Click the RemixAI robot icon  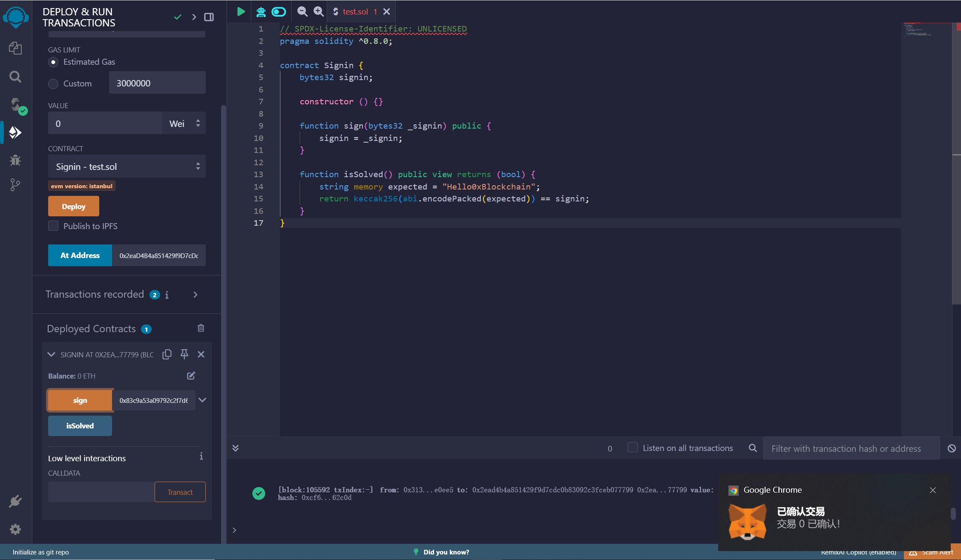(261, 11)
